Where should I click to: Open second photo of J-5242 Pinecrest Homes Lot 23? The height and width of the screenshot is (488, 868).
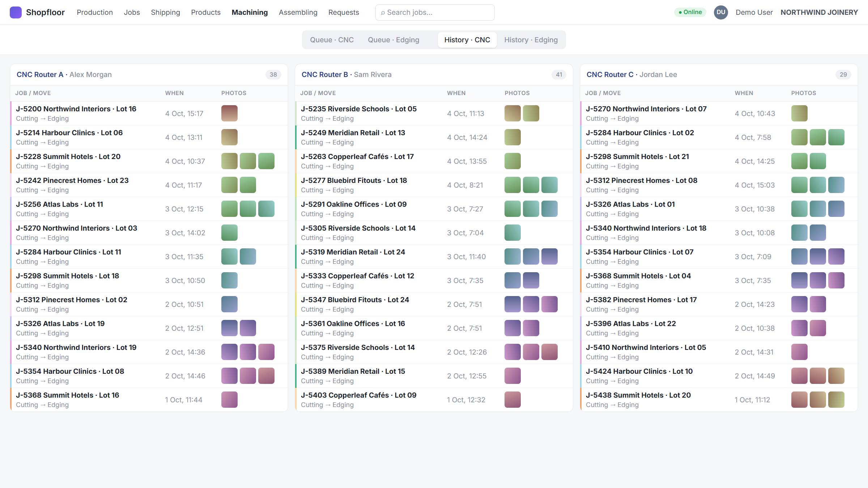point(248,185)
